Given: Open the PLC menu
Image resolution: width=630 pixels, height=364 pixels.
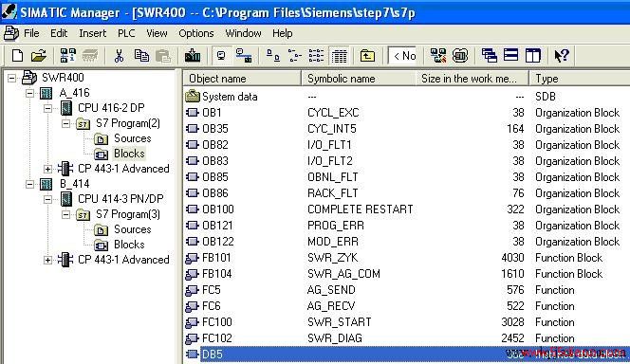Looking at the screenshot, I should coord(126,33).
